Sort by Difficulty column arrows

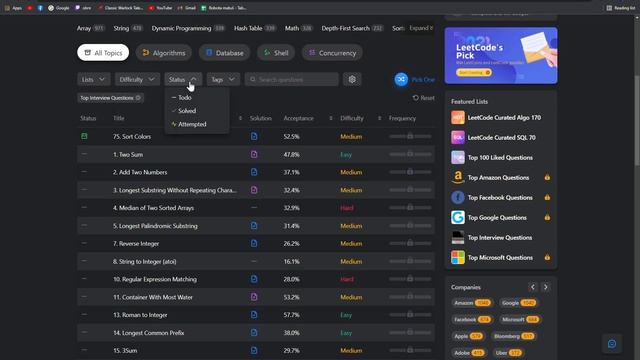tap(379, 118)
